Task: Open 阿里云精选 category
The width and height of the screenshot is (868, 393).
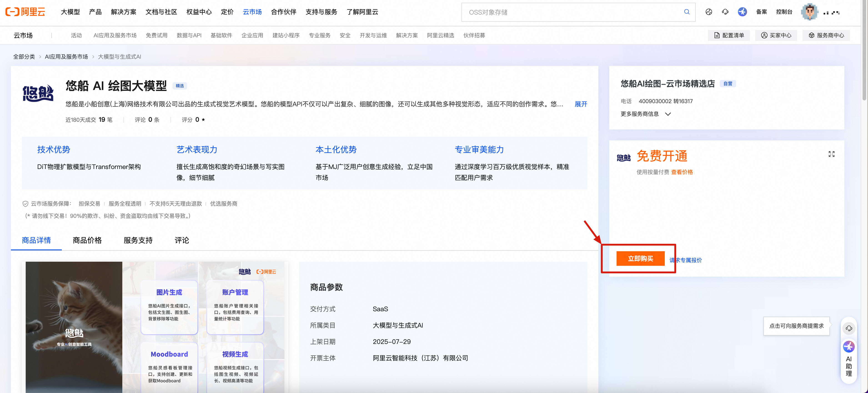Action: pos(440,35)
